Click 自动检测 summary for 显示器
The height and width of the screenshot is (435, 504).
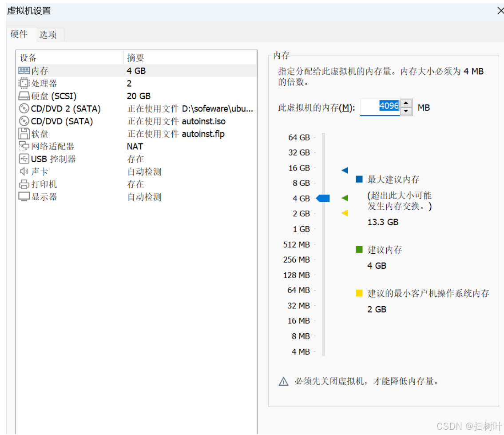coord(144,197)
